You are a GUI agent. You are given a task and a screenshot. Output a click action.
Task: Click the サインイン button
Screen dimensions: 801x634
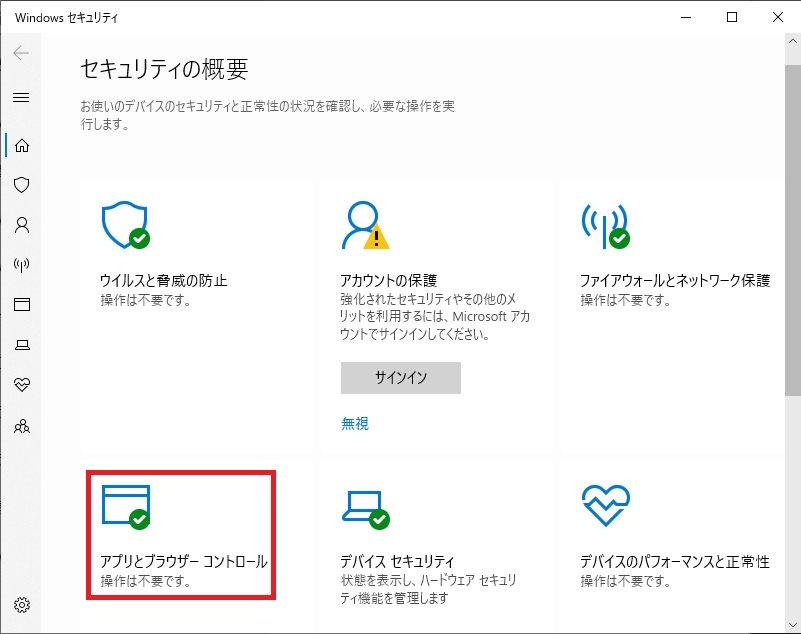(400, 378)
